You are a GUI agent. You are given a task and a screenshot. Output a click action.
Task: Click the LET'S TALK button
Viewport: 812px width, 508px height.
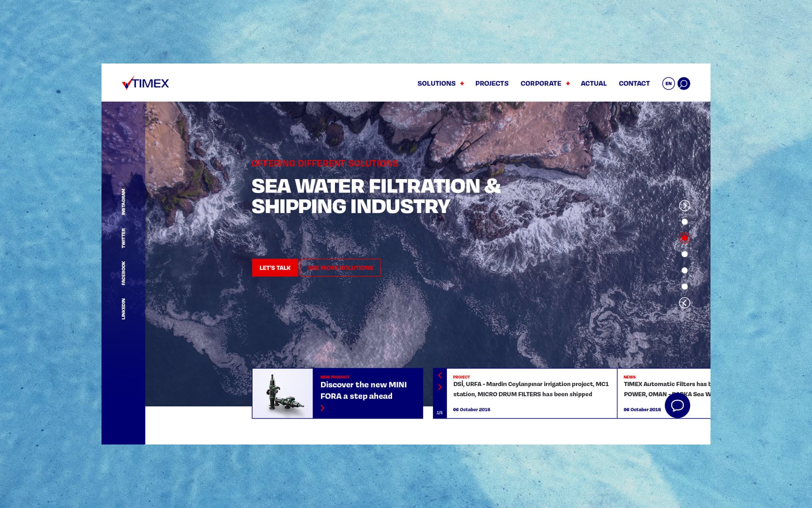(x=275, y=268)
